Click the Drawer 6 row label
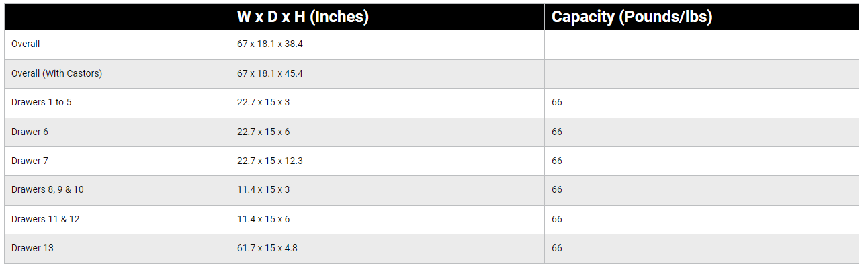Viewport: 868px width, 268px height. [30, 132]
